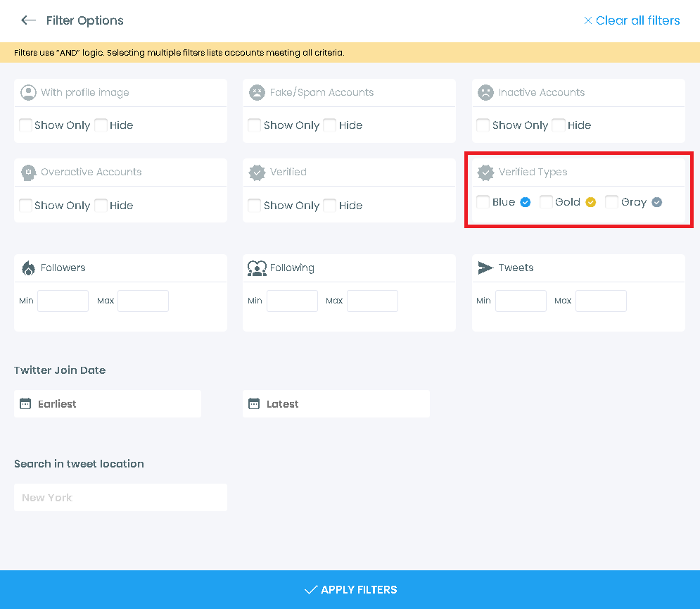Click the Following section label
This screenshot has width=700, height=609.
292,268
